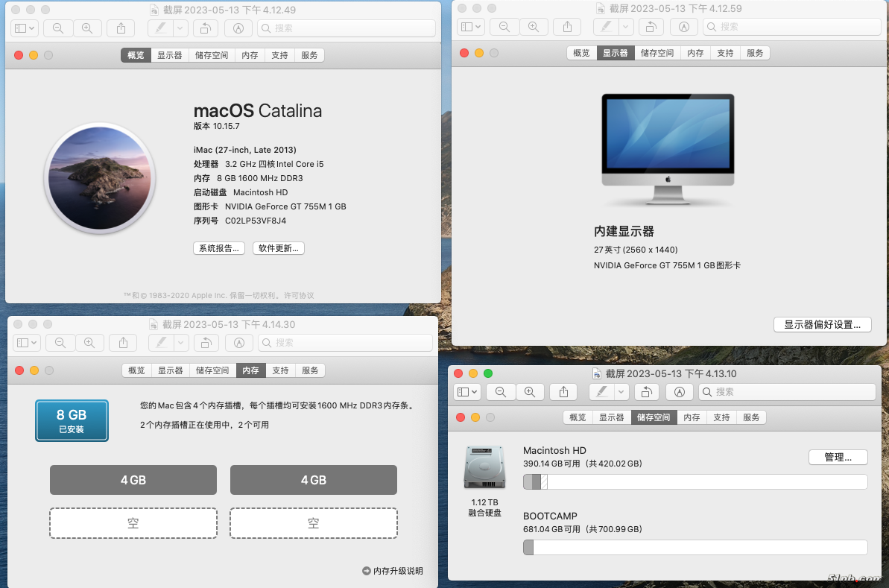Click the built-in display iMac image
Image resolution: width=889 pixels, height=588 pixels.
(x=668, y=149)
